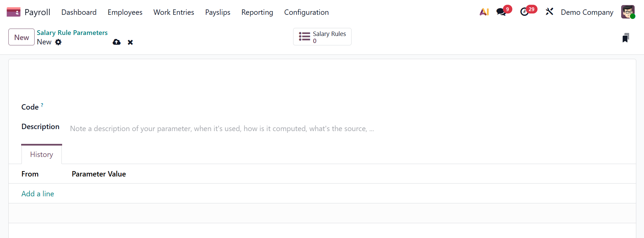Discard changes with the X icon
This screenshot has width=644, height=238.
tap(130, 42)
